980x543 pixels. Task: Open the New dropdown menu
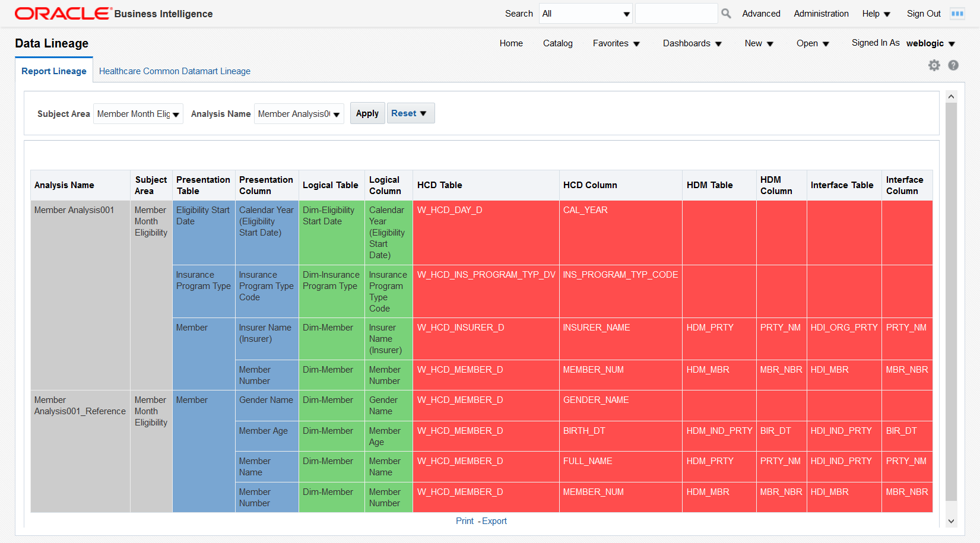click(x=759, y=43)
